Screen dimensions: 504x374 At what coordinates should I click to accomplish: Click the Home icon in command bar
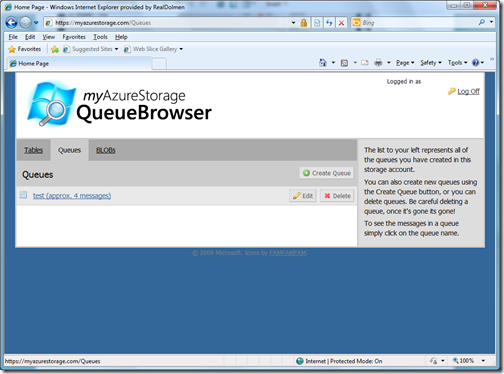click(323, 63)
